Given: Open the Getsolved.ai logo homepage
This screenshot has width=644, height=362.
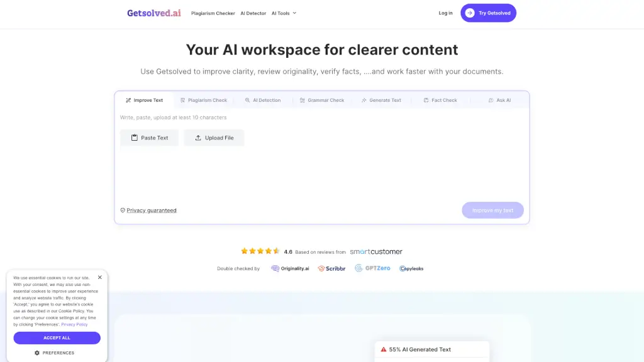Looking at the screenshot, I should [153, 13].
